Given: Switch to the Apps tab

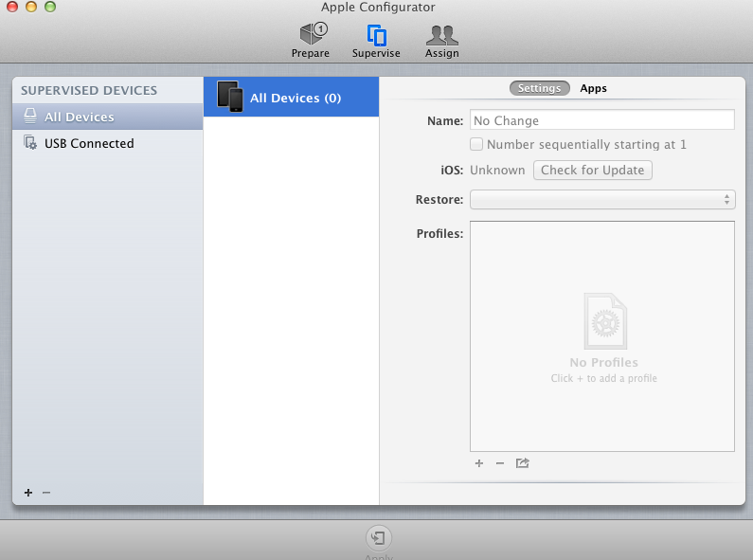Looking at the screenshot, I should tap(593, 88).
